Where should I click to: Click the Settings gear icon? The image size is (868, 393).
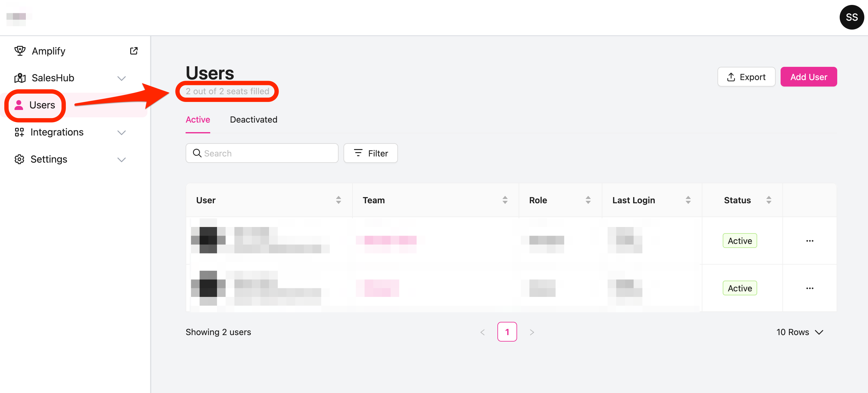[x=19, y=159]
